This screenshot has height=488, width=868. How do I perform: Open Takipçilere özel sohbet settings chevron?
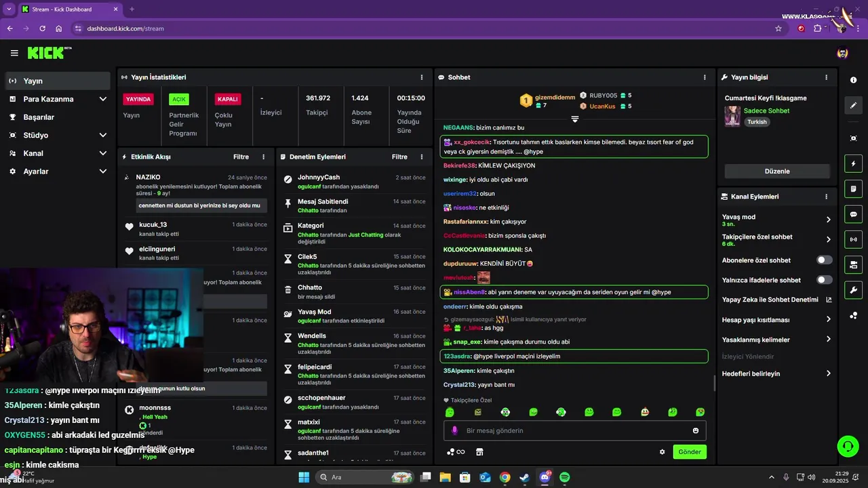point(829,239)
